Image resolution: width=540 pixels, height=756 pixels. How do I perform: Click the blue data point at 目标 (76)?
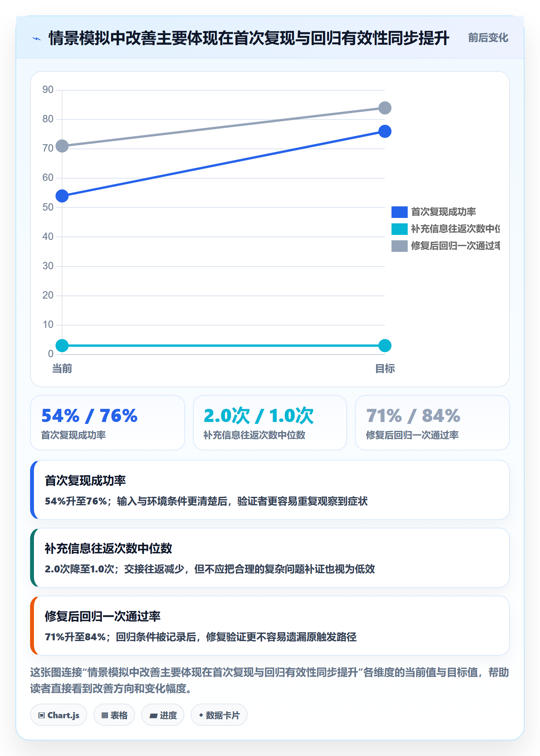tap(385, 132)
